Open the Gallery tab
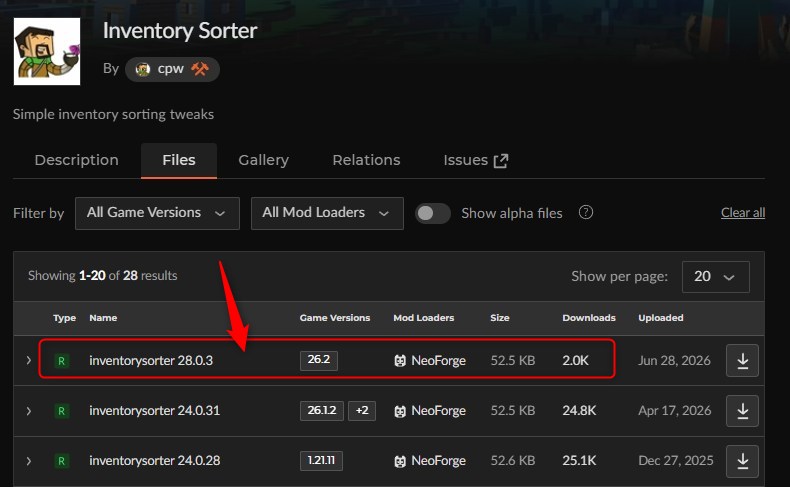Screen dimensions: 790x487 point(264,160)
